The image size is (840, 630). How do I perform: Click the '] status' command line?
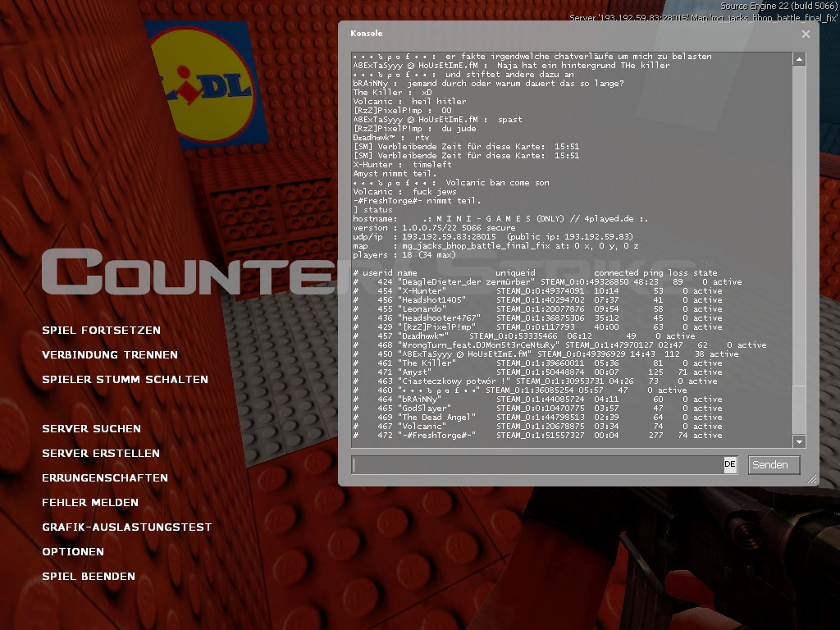[373, 209]
